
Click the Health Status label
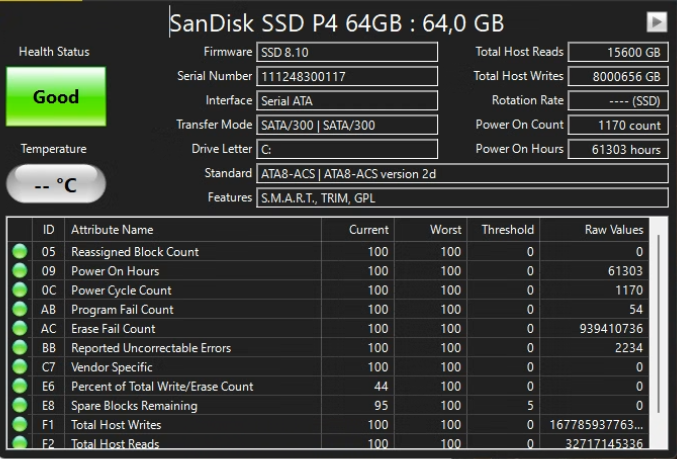point(54,52)
